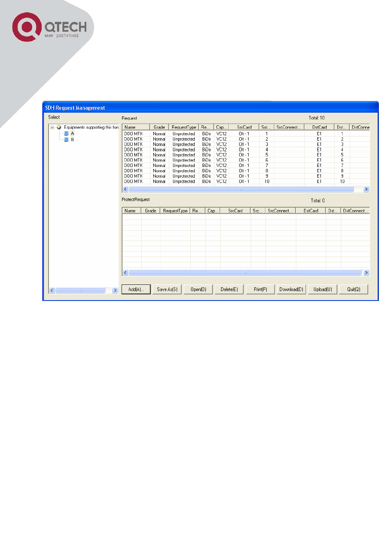Click ProtectRequest table horizontal scrollbar thumb
This screenshot has height=555, width=392.
point(245,273)
